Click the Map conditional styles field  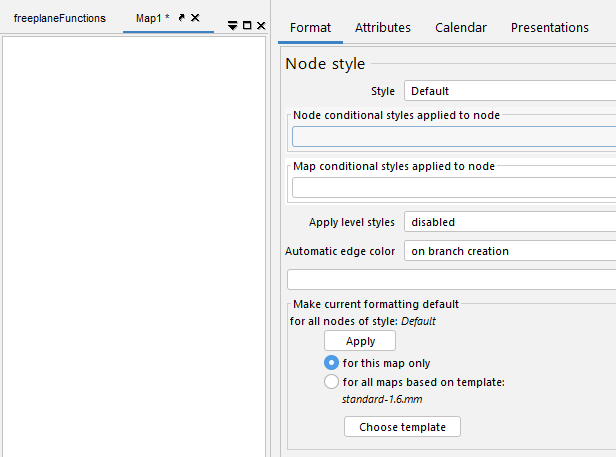[x=454, y=188]
